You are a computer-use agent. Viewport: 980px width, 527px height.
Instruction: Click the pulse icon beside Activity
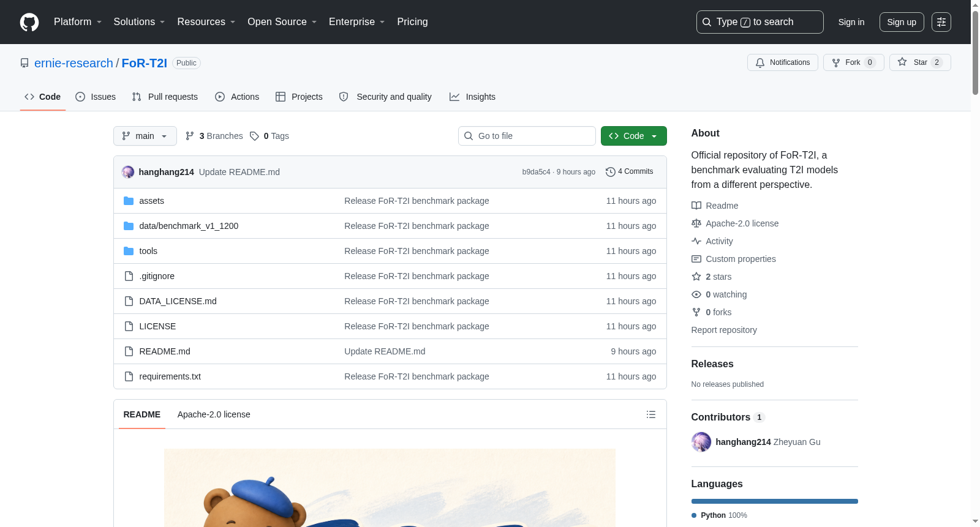pos(696,241)
